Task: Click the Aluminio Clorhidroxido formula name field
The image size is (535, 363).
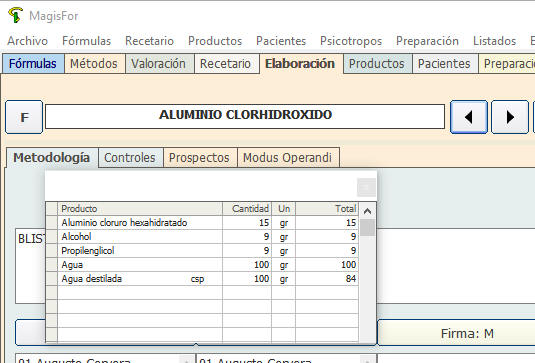Action: pyautogui.click(x=245, y=116)
